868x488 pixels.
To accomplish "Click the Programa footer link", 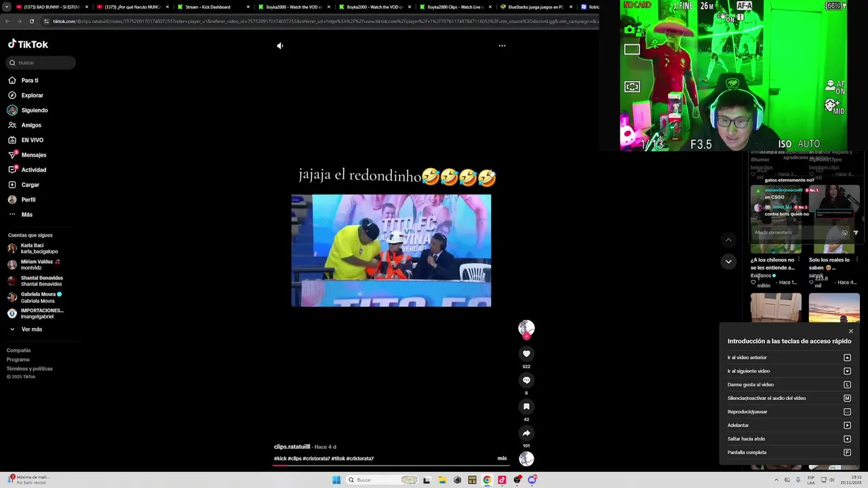I will (x=18, y=359).
